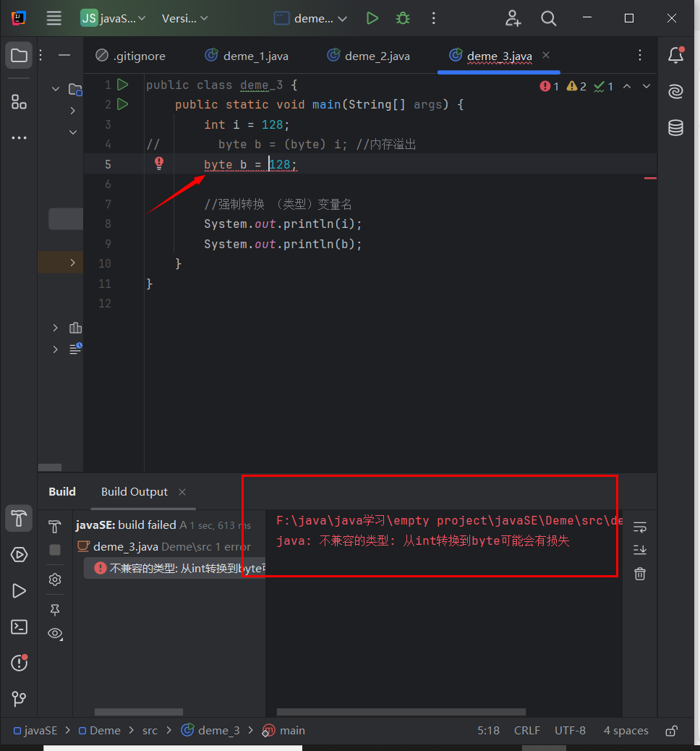Select the Build tab

pos(62,492)
